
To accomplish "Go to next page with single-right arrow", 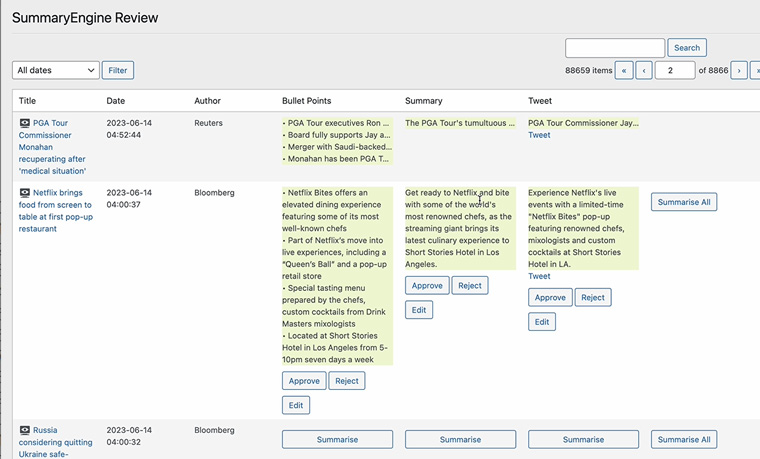I will 739,70.
